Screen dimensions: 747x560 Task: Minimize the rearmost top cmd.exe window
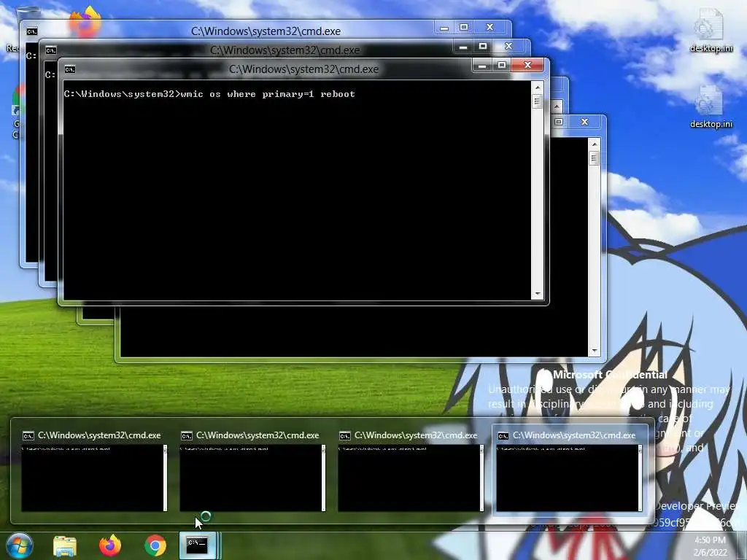click(x=444, y=28)
